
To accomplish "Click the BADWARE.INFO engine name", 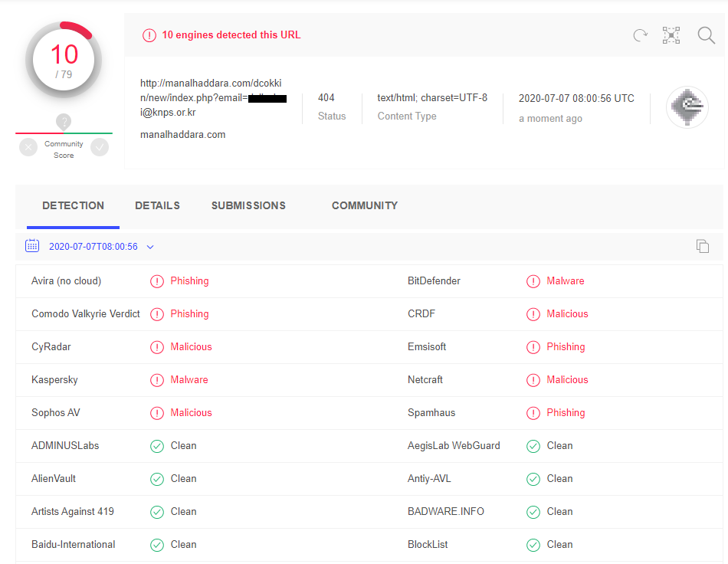I will [446, 512].
